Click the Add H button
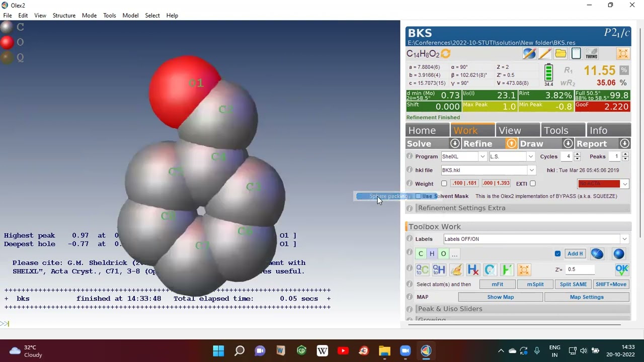 point(575,254)
